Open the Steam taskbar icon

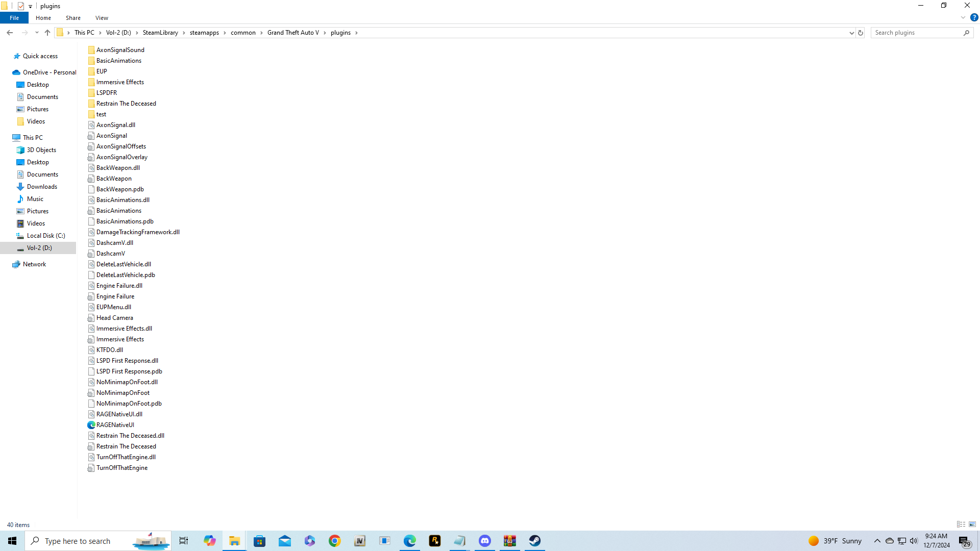[x=534, y=541]
